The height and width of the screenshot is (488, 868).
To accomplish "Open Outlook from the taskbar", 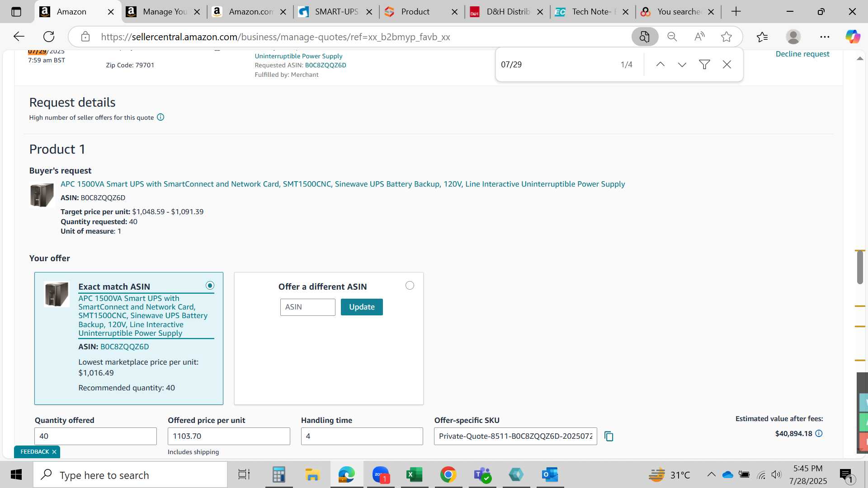I will point(550,475).
